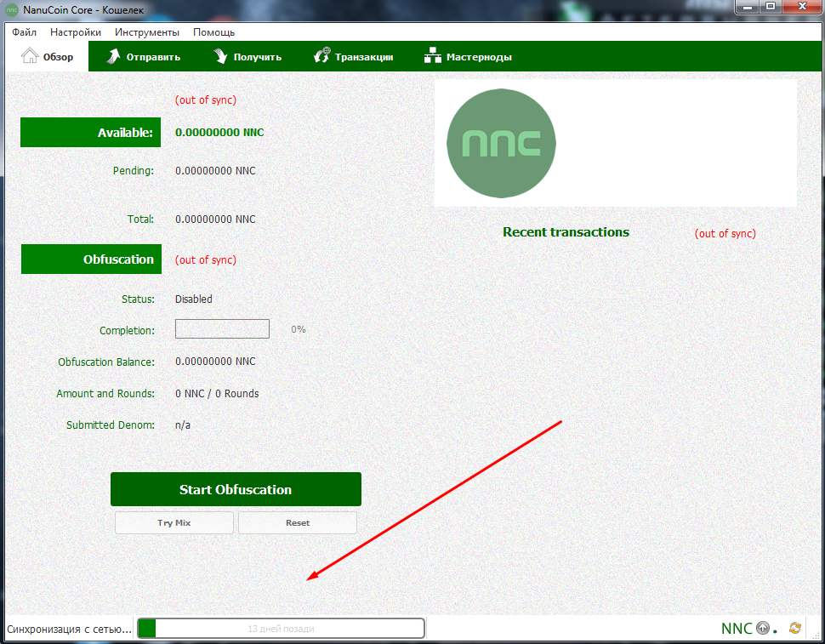The width and height of the screenshot is (825, 644).
Task: Open the Отправить page via its arrow icon
Action: tap(113, 57)
